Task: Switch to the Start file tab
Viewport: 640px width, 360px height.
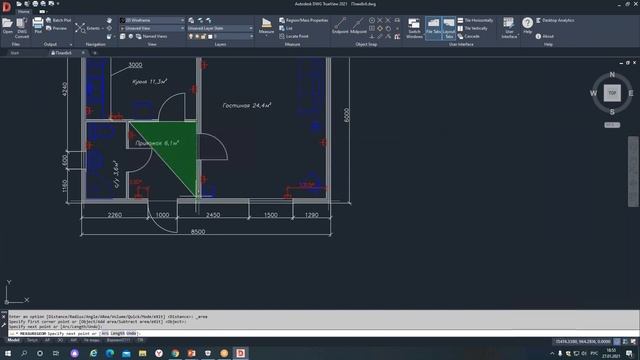Action: click(15, 53)
